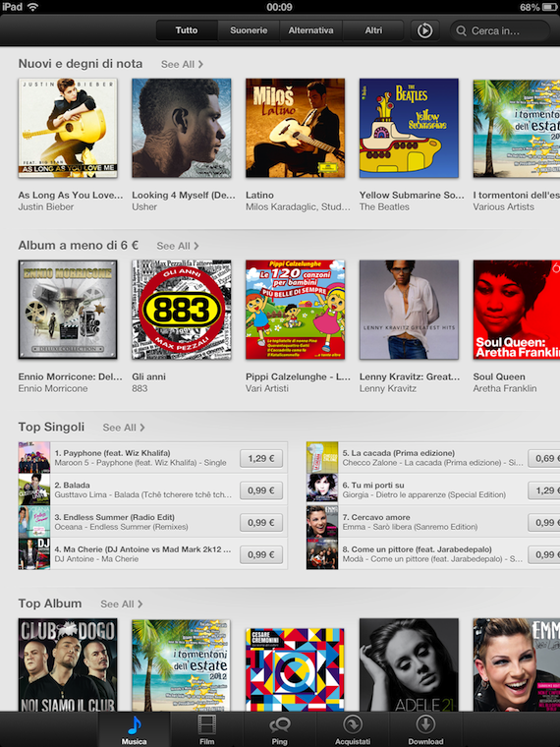
Task: Open the Altri genres menu
Action: [x=373, y=30]
